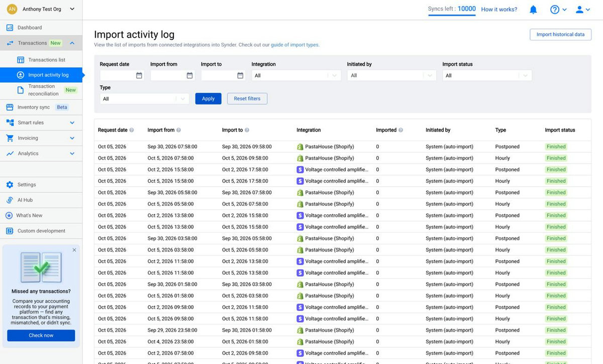Close the Missed any transactions promo card
Screen dimensions: 603x364
74,250
